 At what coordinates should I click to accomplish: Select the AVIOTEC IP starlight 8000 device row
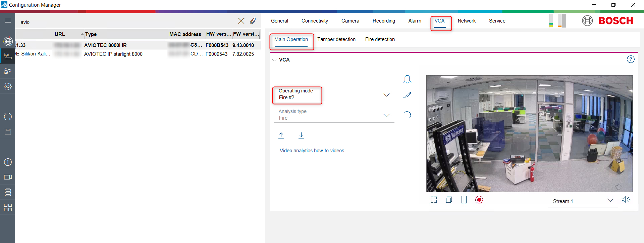(x=113, y=54)
